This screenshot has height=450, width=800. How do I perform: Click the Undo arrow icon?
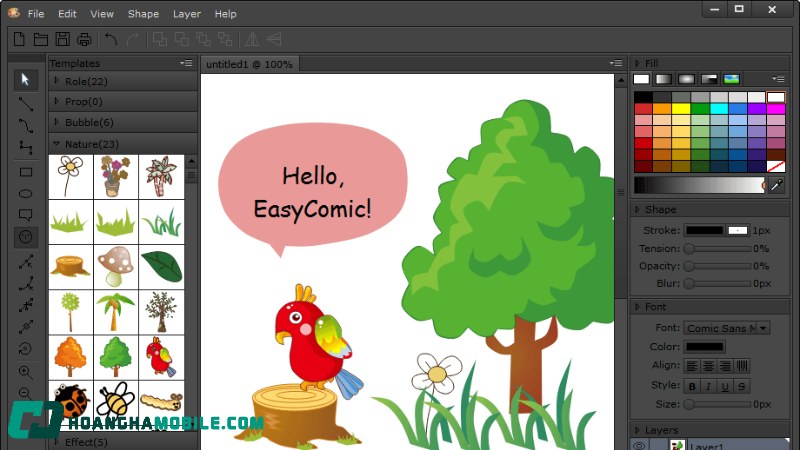pos(111,40)
